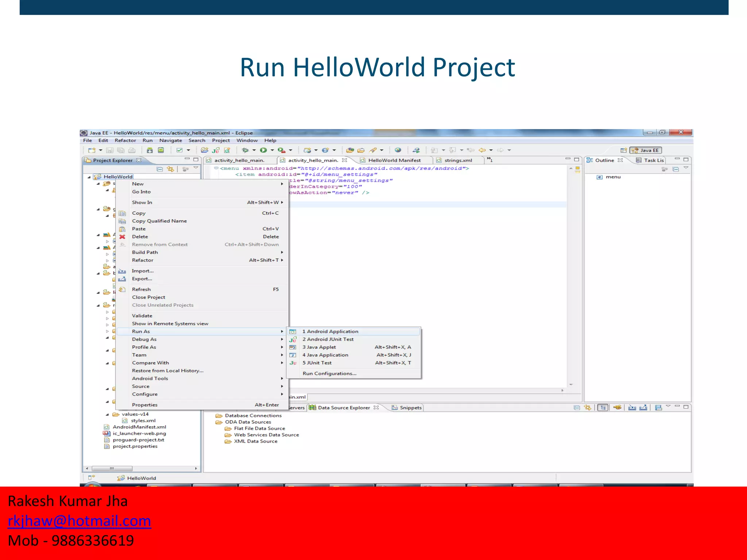Collapse the values-v14 folder
The width and height of the screenshot is (747, 560).
point(107,415)
